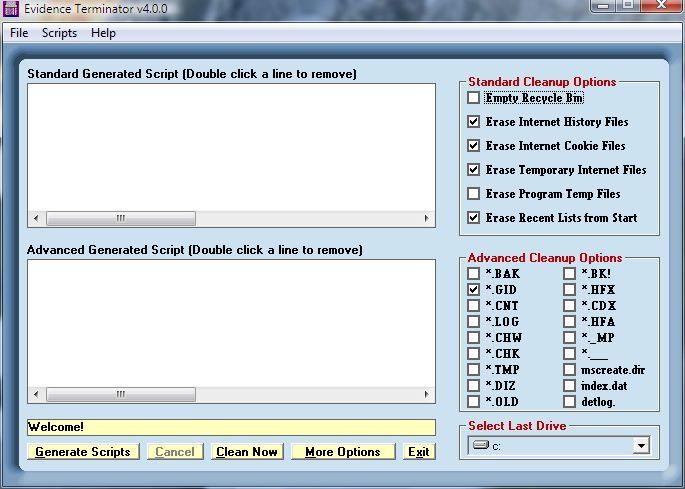Image resolution: width=685 pixels, height=489 pixels.
Task: Click the Welcome! status message field
Action: point(232,427)
